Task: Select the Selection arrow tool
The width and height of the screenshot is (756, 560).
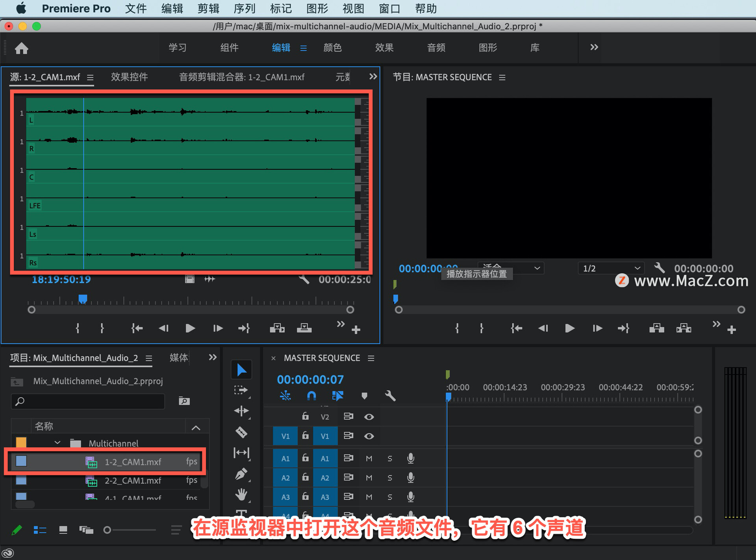Action: pos(241,370)
